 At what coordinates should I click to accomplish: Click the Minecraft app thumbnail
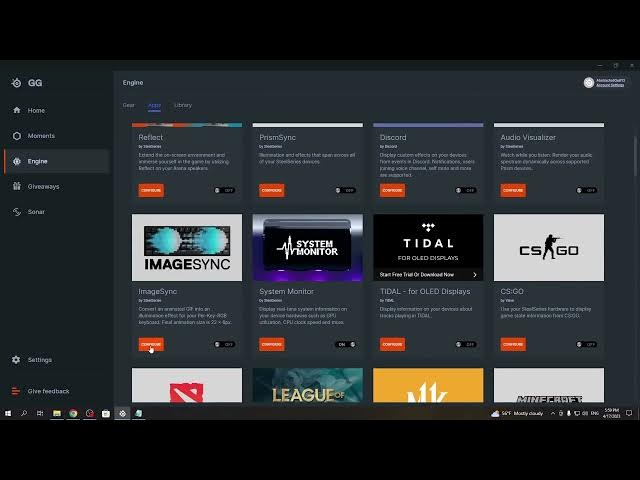click(549, 385)
